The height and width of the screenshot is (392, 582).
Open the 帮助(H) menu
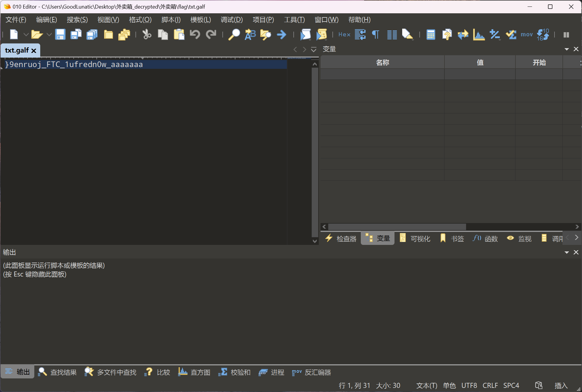click(x=359, y=20)
